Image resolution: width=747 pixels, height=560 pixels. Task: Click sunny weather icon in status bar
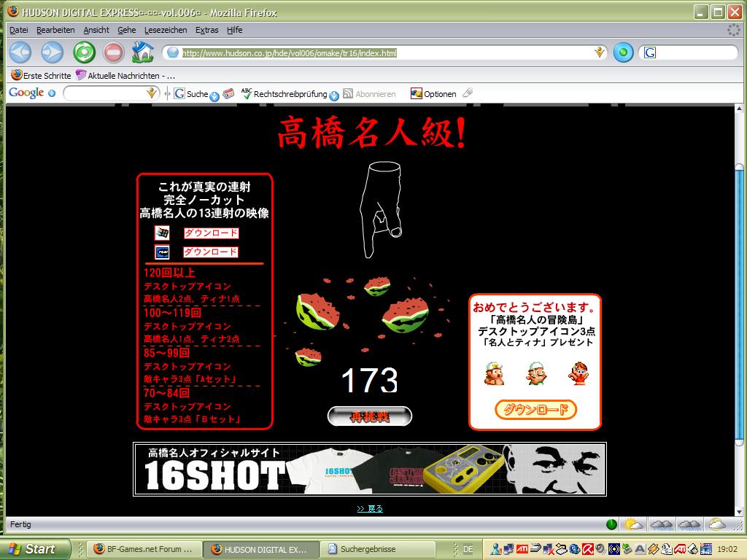[x=634, y=524]
